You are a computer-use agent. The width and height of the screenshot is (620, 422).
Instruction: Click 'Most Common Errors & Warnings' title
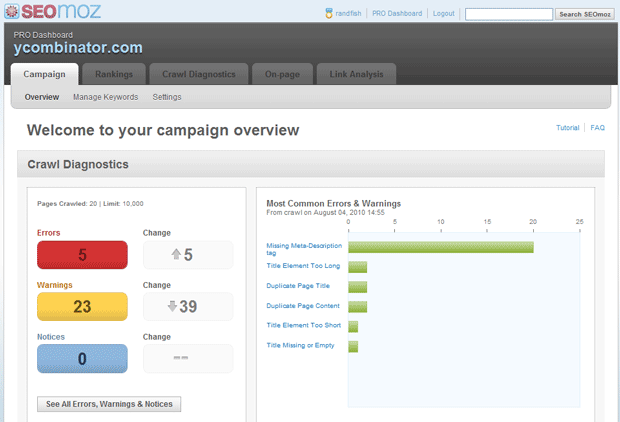point(333,203)
